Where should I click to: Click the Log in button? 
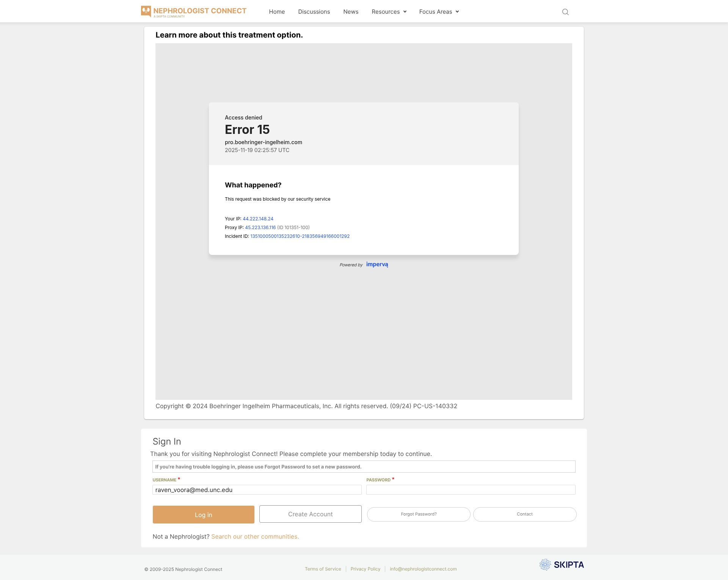[204, 514]
